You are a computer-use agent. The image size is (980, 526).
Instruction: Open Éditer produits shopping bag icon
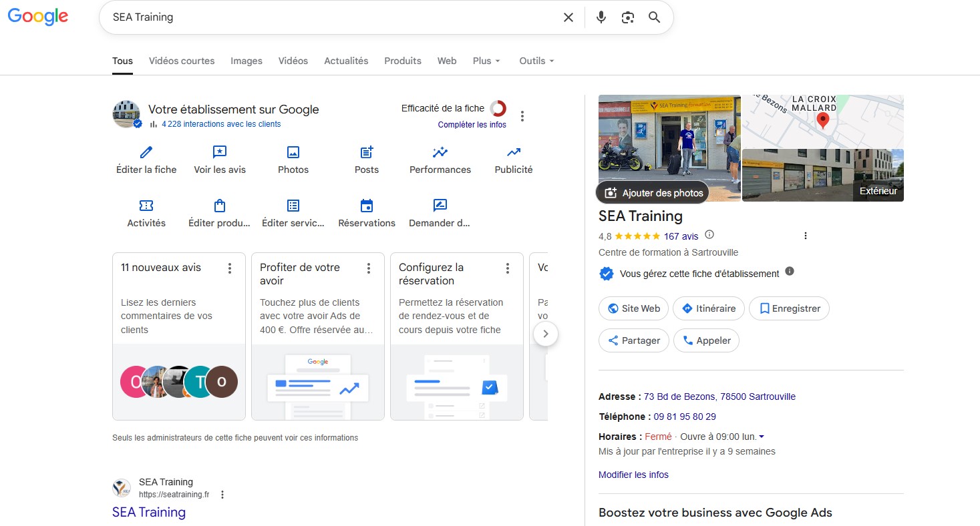coord(220,206)
